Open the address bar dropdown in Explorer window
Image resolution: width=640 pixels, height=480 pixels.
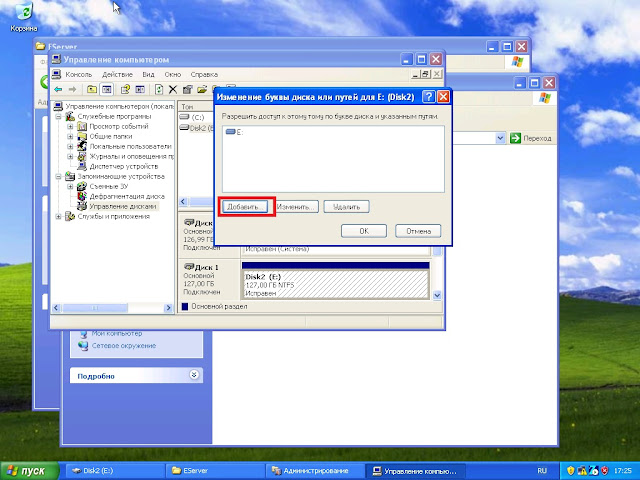click(x=501, y=138)
